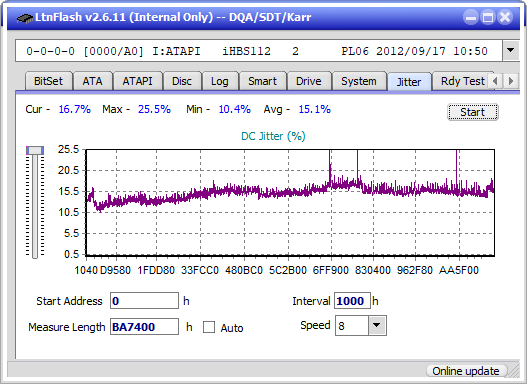This screenshot has height=384, width=527.
Task: Minimize the LtnFlash window
Action: [471, 17]
